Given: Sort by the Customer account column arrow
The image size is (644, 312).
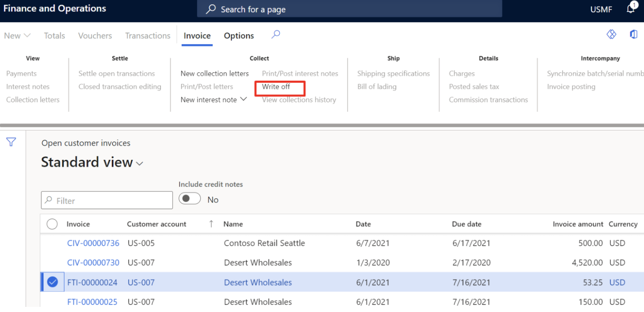Looking at the screenshot, I should [x=211, y=223].
